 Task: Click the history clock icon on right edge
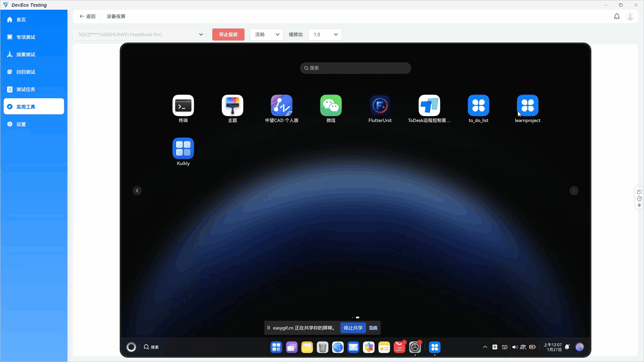pyautogui.click(x=639, y=198)
